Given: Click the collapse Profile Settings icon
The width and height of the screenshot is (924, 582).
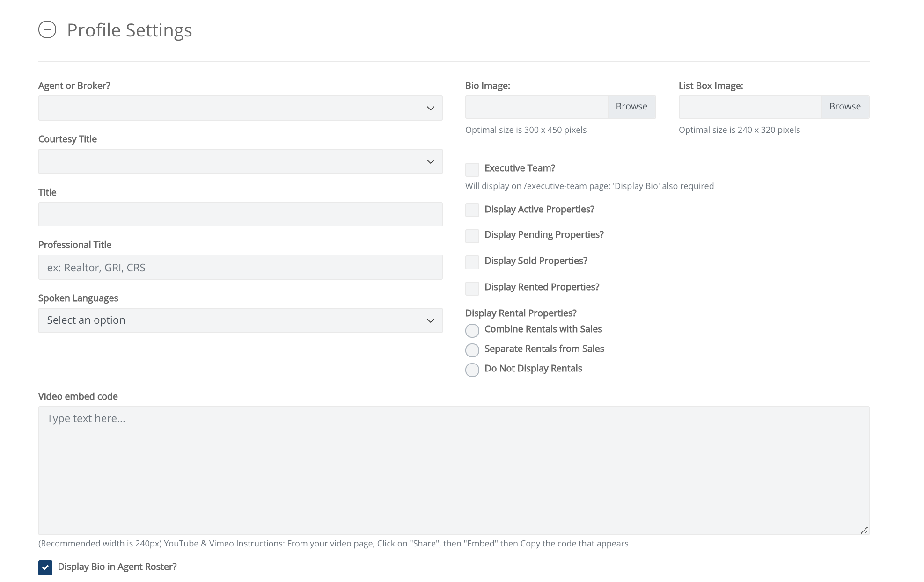Looking at the screenshot, I should [x=48, y=29].
